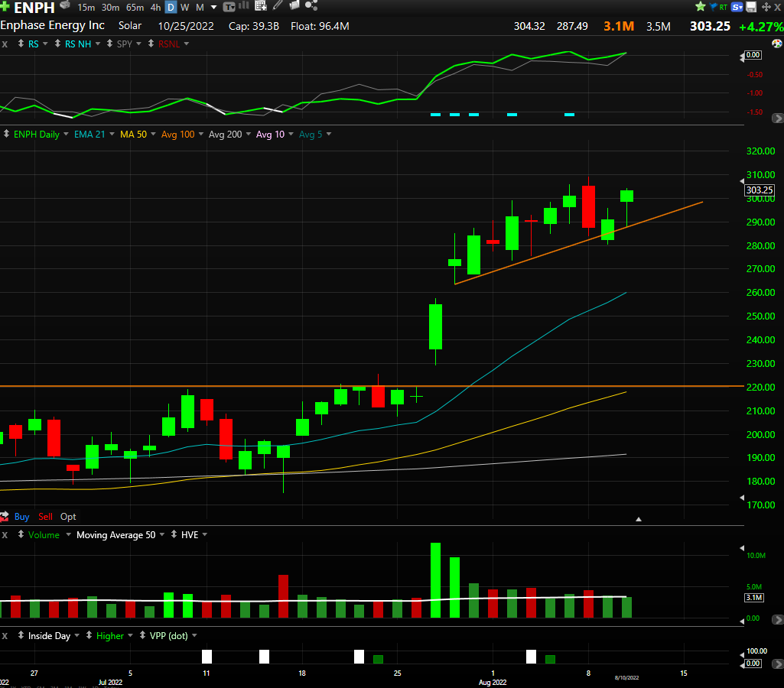Click the RT real-time indicator
The width and height of the screenshot is (784, 688).
pyautogui.click(x=723, y=7)
